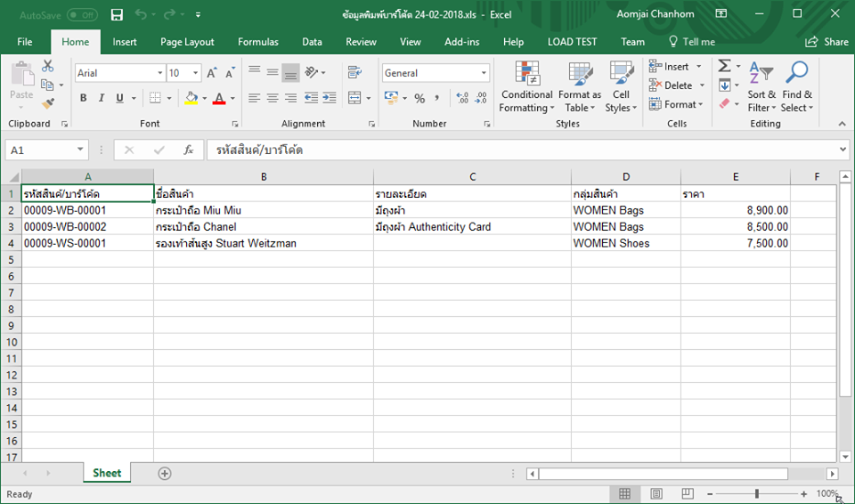Switch to the Page Layout tab
The image size is (855, 504).
(x=187, y=42)
